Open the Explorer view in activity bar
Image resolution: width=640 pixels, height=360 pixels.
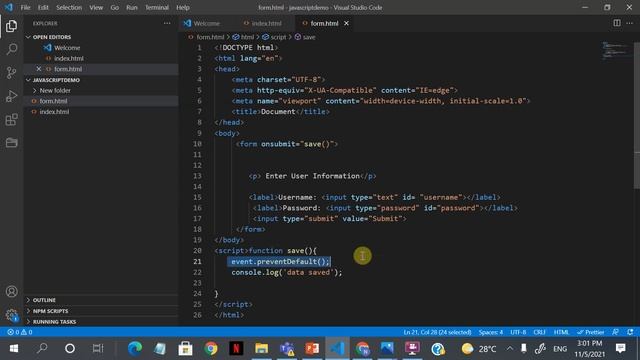tap(11, 26)
